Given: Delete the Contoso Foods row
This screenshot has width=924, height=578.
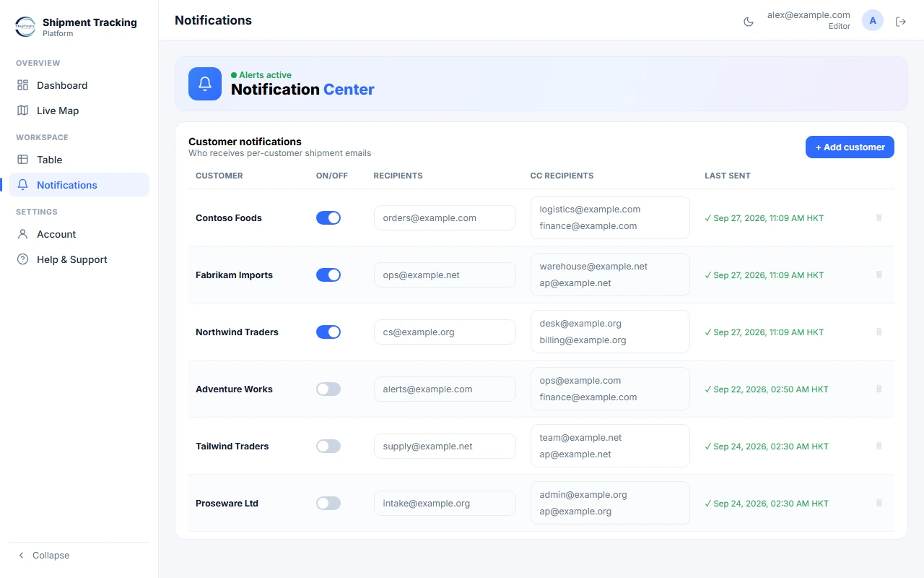Looking at the screenshot, I should coord(879,217).
